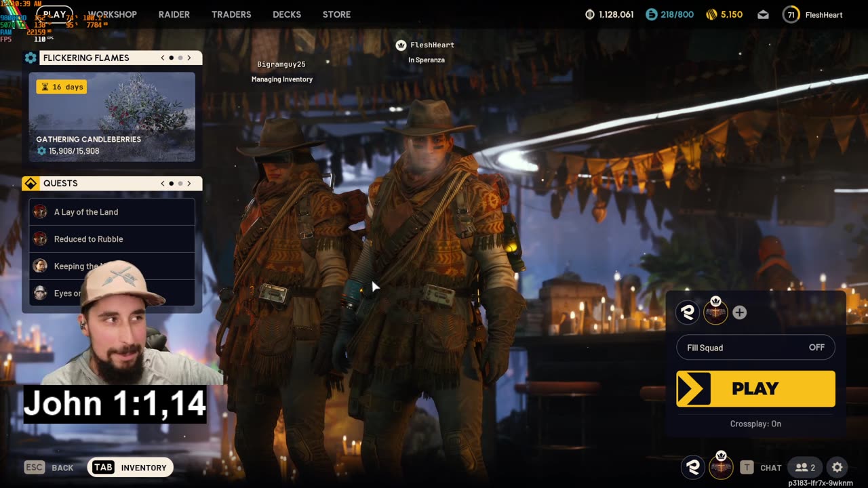Click the squad panel crowned player avatar
The height and width of the screenshot is (488, 868).
715,311
